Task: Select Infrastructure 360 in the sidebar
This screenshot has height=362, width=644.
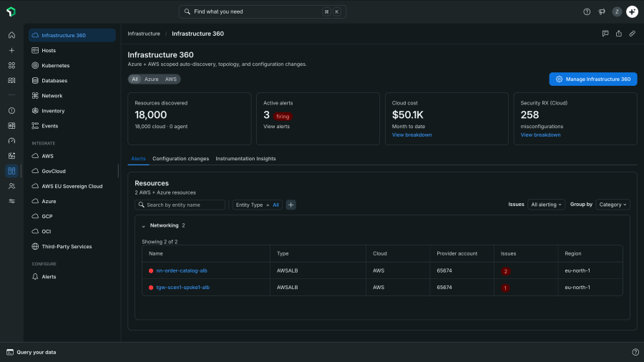Action: tap(72, 35)
